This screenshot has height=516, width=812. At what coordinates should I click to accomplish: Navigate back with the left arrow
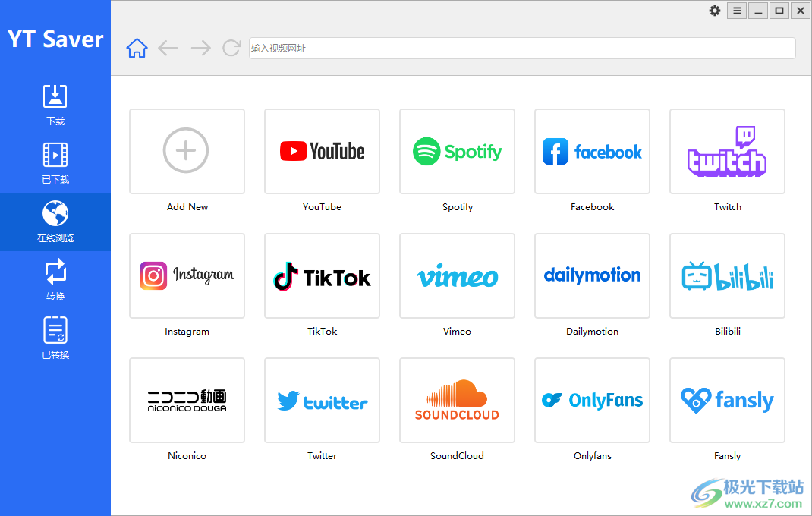click(168, 48)
